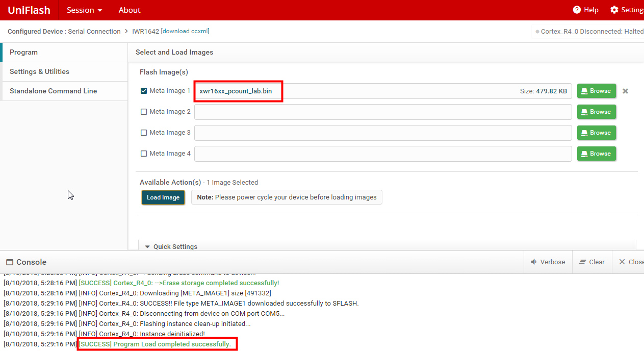Viewport: 644px width, 352px height.
Task: Click the Serial Connection breadcrumb text
Action: 94,32
